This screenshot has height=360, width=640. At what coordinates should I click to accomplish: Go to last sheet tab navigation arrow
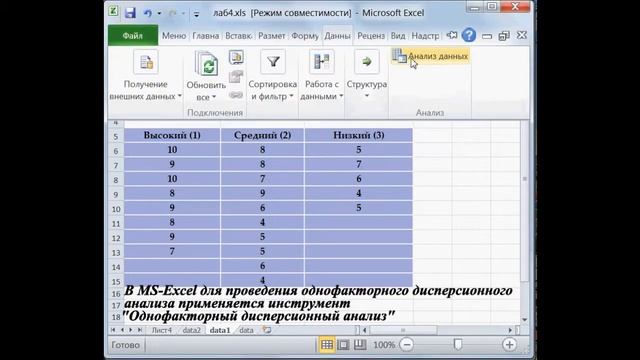(x=140, y=330)
